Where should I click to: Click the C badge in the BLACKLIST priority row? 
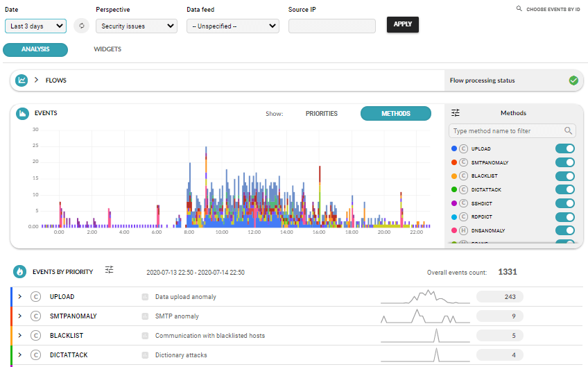coord(35,336)
